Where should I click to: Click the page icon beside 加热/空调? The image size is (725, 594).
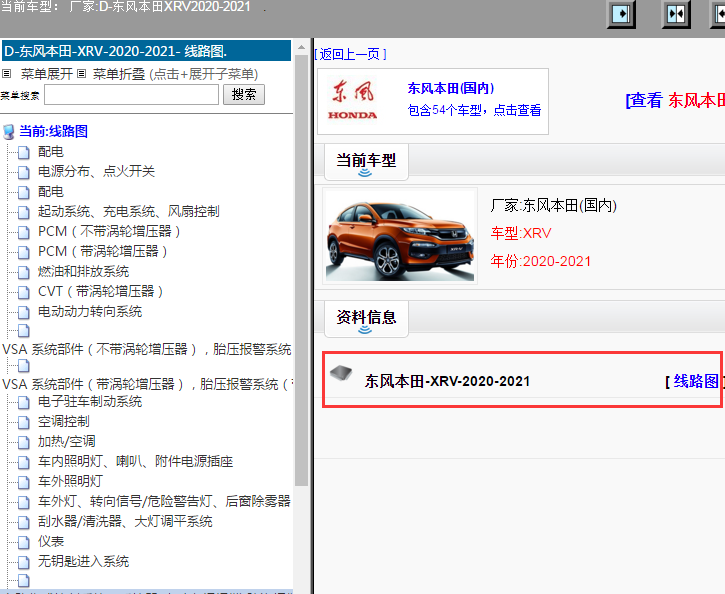pyautogui.click(x=24, y=442)
